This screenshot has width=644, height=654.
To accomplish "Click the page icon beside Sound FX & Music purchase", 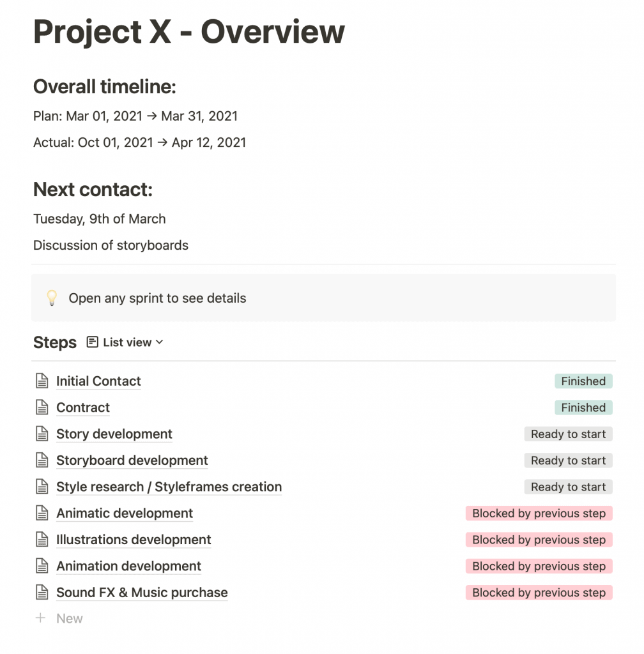I will point(42,592).
